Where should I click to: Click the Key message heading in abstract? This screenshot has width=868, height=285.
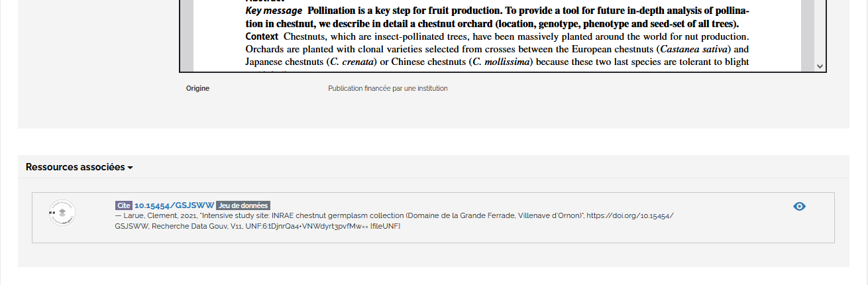pos(274,11)
